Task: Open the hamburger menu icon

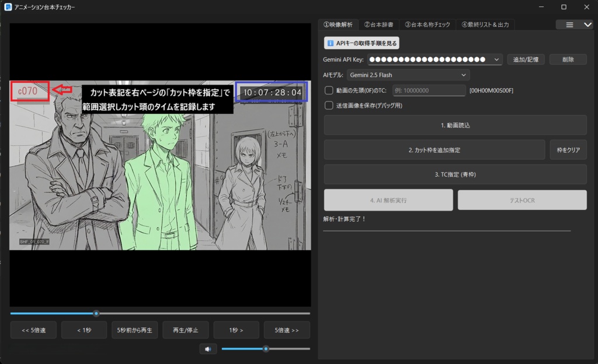Action: click(569, 24)
